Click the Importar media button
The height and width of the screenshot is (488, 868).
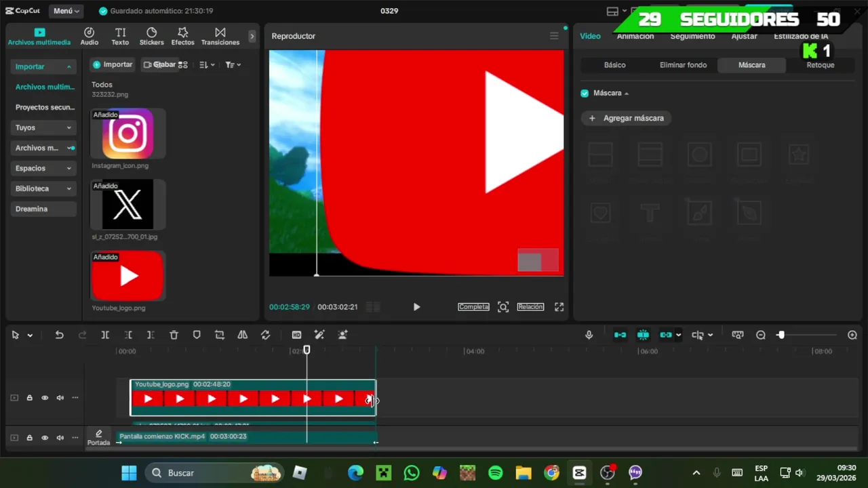click(x=113, y=64)
